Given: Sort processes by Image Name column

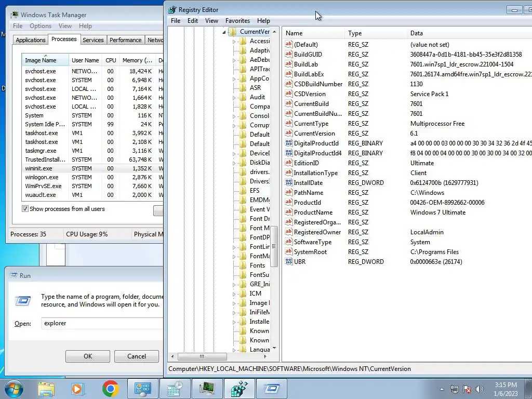Looking at the screenshot, I should [x=45, y=60].
